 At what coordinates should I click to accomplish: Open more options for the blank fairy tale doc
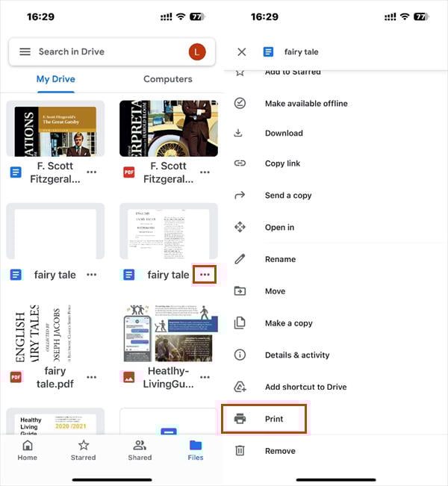(91, 275)
